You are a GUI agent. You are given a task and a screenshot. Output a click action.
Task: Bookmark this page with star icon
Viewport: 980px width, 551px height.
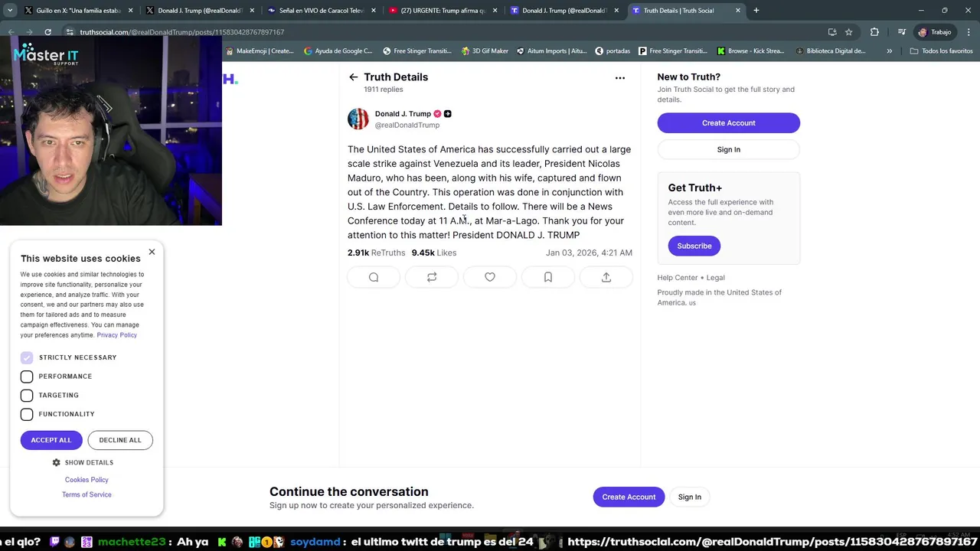pyautogui.click(x=848, y=32)
